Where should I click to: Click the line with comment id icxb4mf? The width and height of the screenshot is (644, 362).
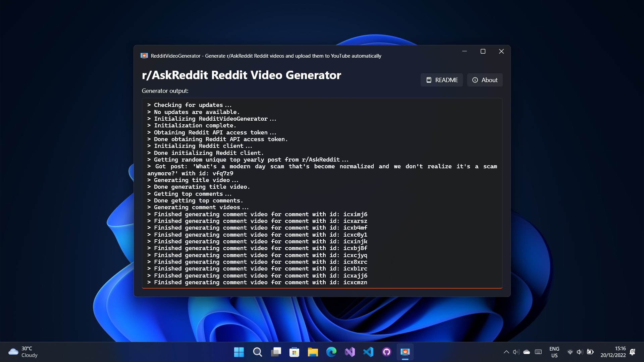(257, 228)
